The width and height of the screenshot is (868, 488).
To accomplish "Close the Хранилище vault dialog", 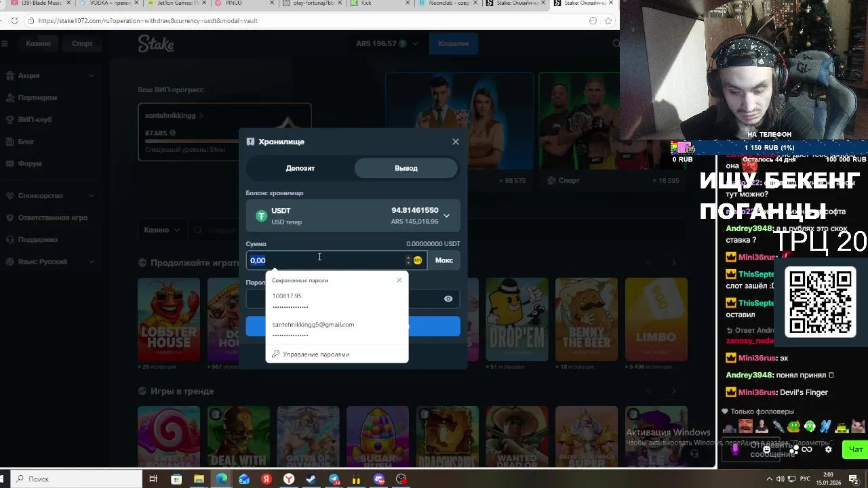I will point(456,142).
